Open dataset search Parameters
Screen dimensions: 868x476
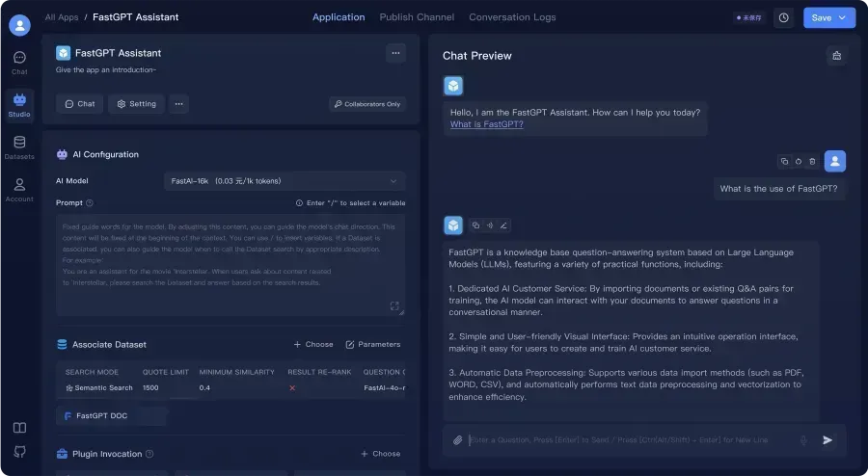pyautogui.click(x=373, y=344)
